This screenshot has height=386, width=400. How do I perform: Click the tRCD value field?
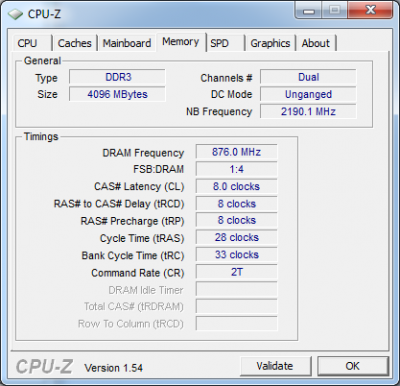pos(236,204)
